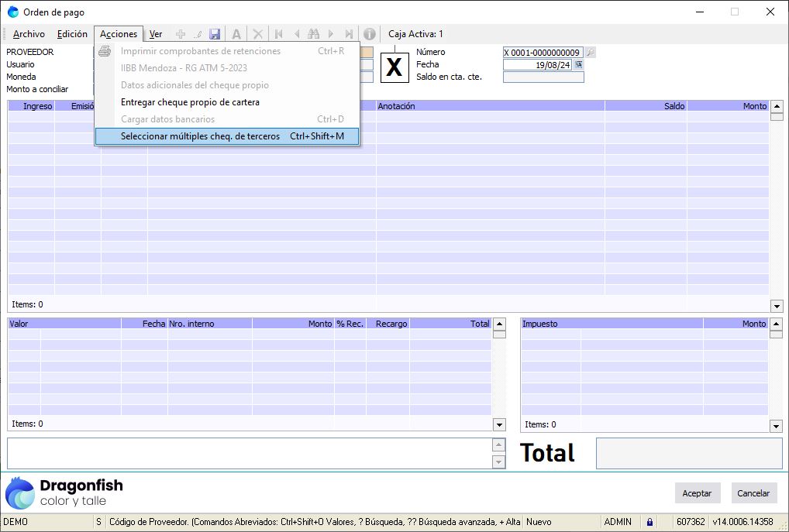
Task: Click the notes text box beside Total
Action: tap(250, 453)
